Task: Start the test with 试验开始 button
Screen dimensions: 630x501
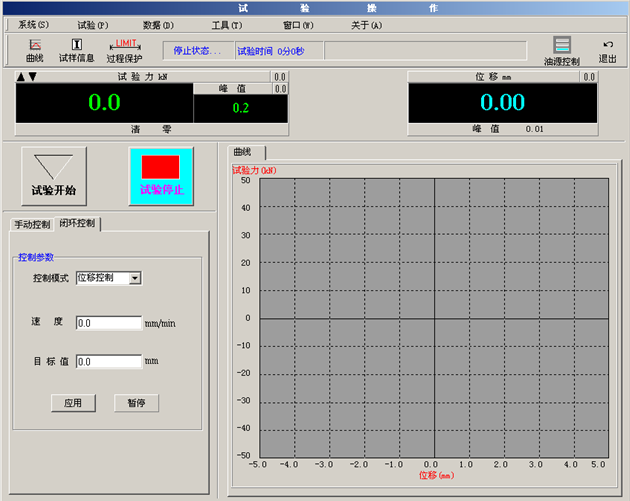Action: pos(53,177)
